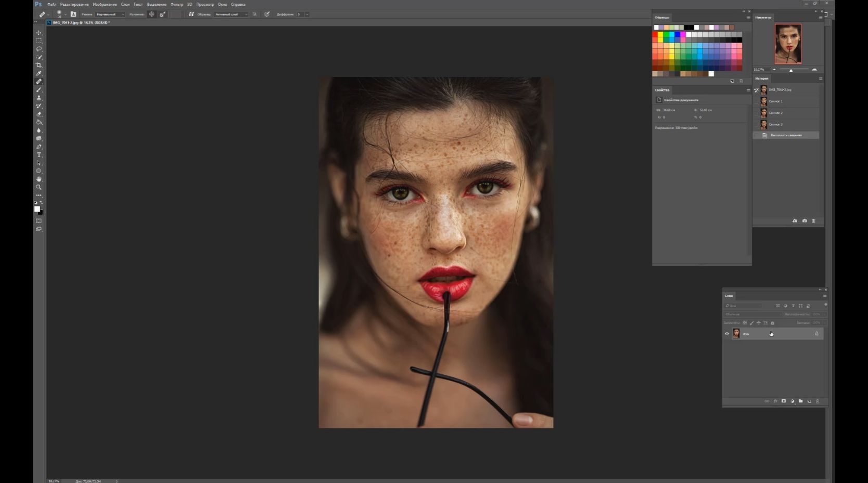
Task: Zoom out button in Navigator panel
Action: [x=774, y=69]
